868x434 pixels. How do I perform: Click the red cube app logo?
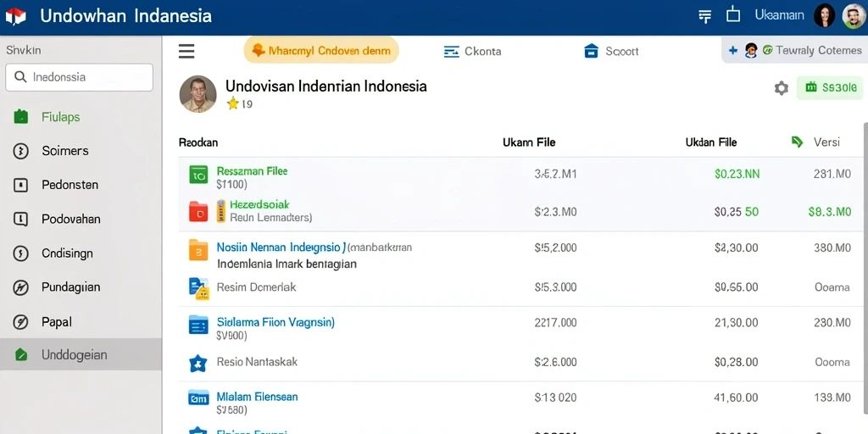[x=15, y=17]
